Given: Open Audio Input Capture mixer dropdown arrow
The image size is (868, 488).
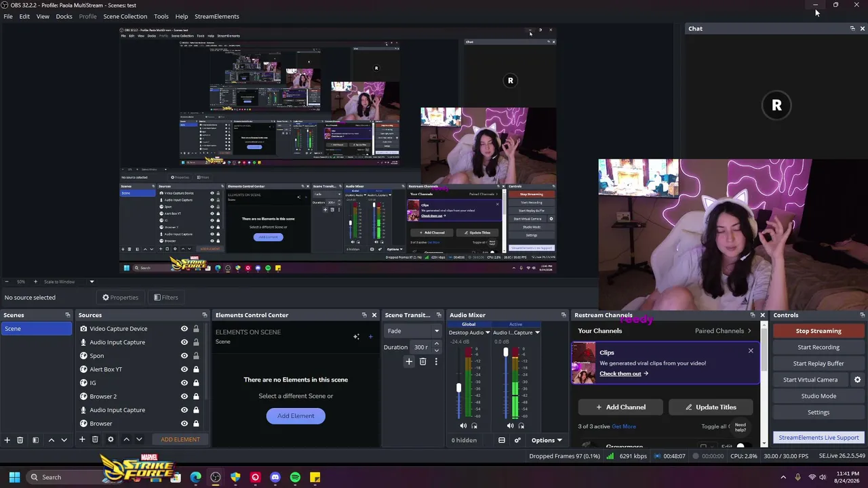Looking at the screenshot, I should tap(537, 333).
